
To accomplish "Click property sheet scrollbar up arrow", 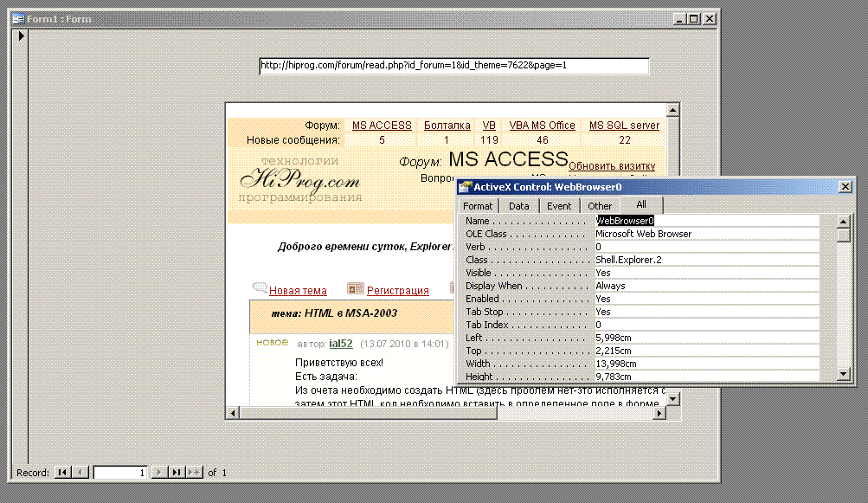I will point(843,222).
